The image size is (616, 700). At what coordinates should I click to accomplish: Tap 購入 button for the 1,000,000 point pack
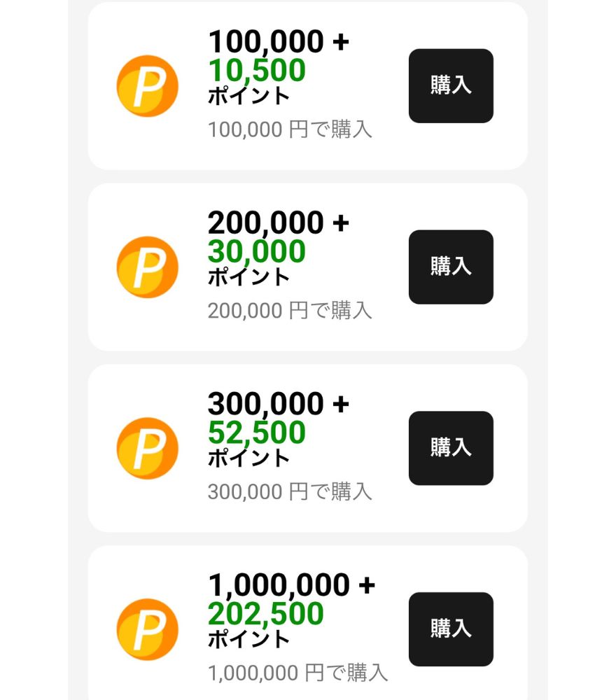click(451, 629)
